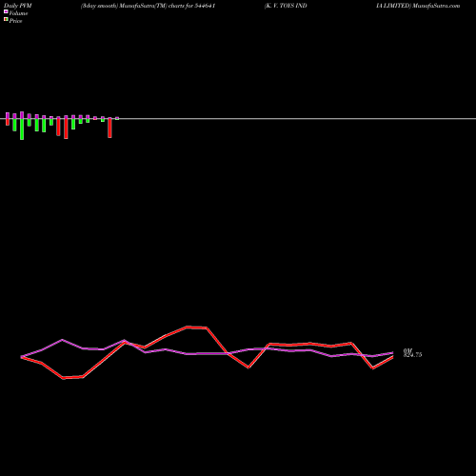
Task: Click the '(3day smooth) MunafaSutra(TM) charts for 544641' heading
Action: tap(148, 6)
